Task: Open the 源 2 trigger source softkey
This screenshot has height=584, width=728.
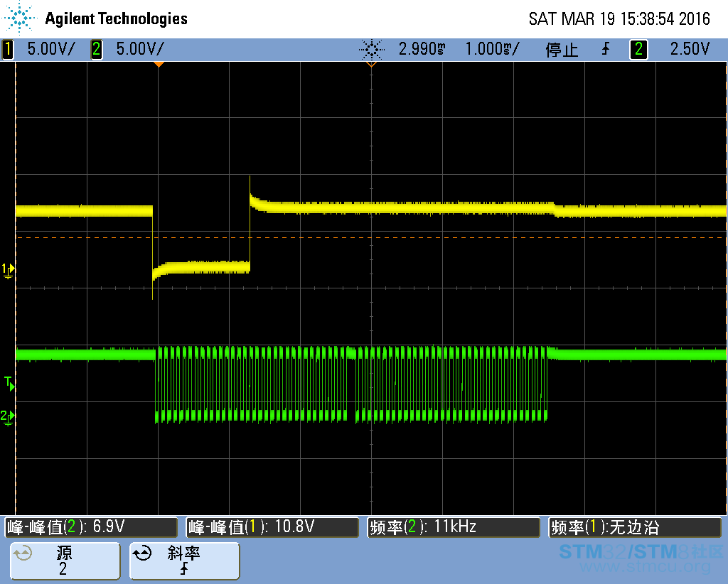Action: [x=65, y=561]
